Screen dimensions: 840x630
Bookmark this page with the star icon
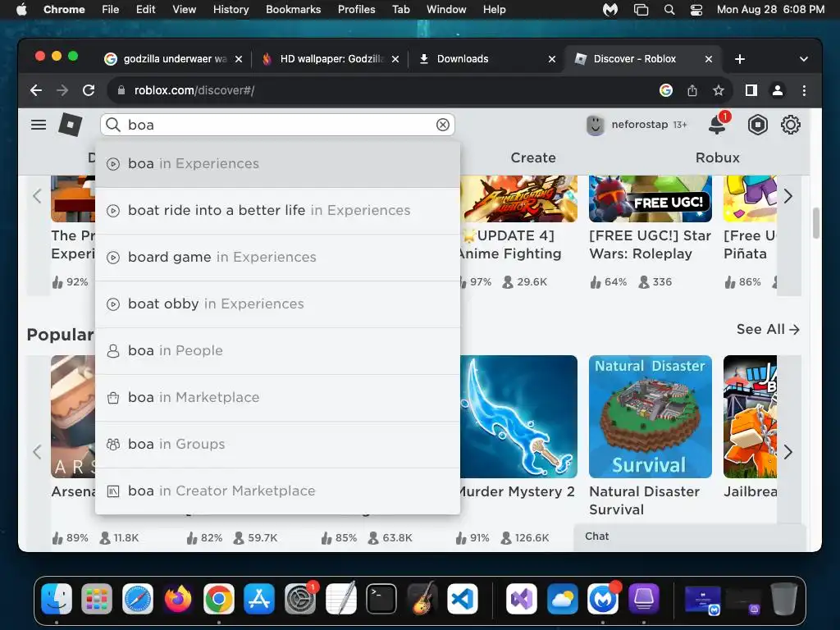click(x=719, y=90)
